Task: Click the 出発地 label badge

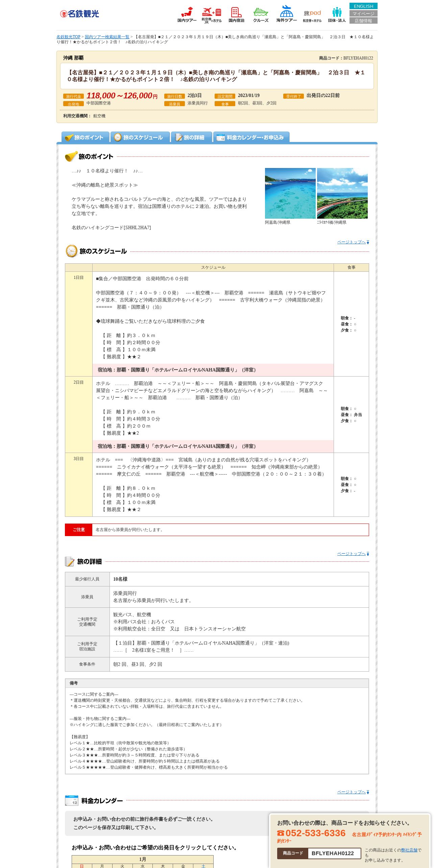Action: pos(73,104)
